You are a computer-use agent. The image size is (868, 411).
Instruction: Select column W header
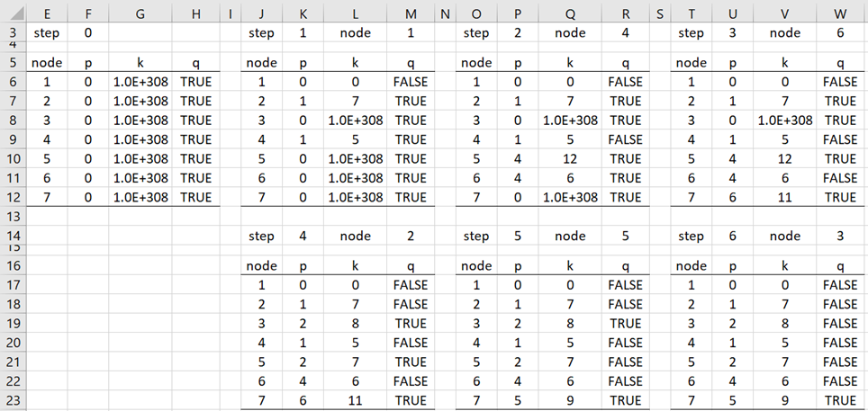(x=840, y=13)
